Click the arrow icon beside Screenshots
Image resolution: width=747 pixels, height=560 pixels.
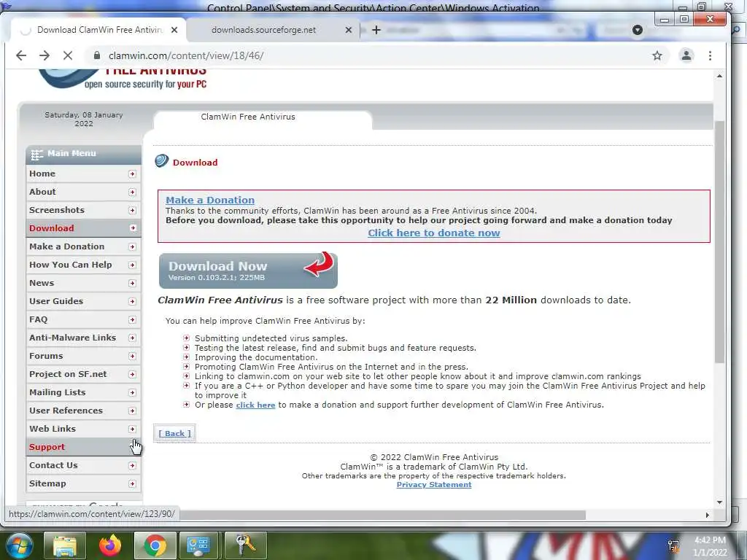point(133,210)
